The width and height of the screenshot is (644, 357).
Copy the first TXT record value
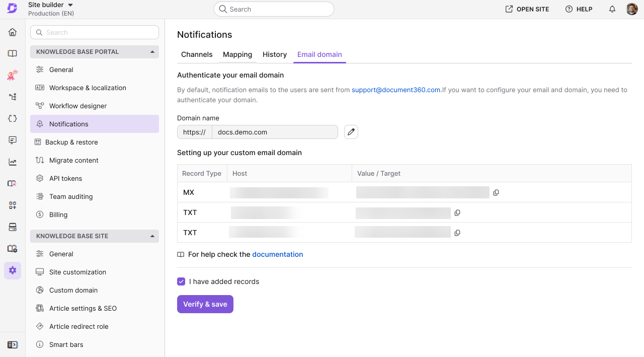(x=457, y=212)
